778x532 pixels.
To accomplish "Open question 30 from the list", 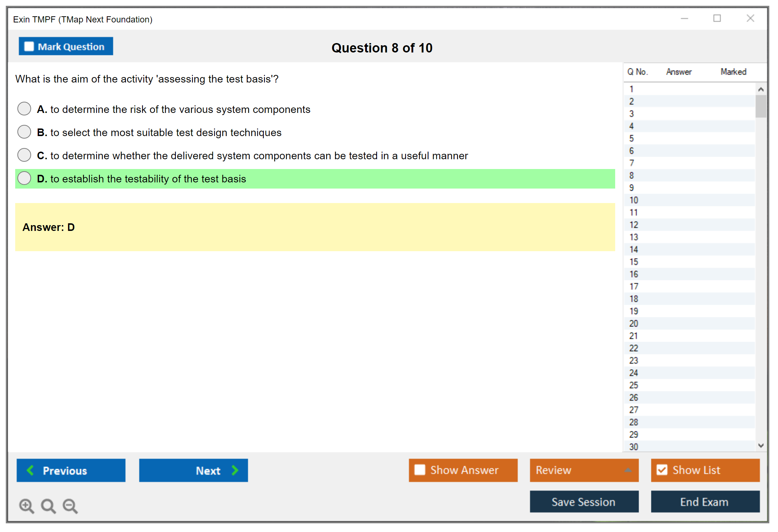I will [634, 447].
